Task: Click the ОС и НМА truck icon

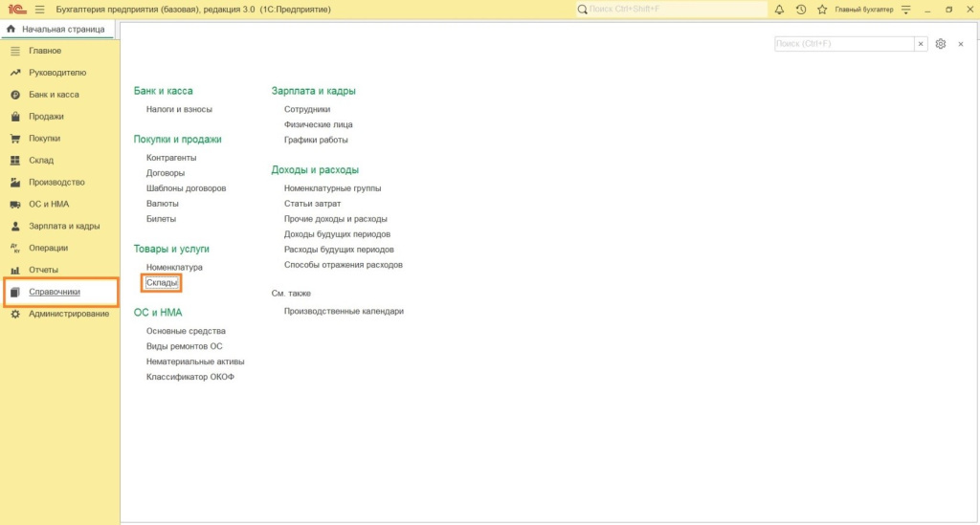Action: click(15, 204)
